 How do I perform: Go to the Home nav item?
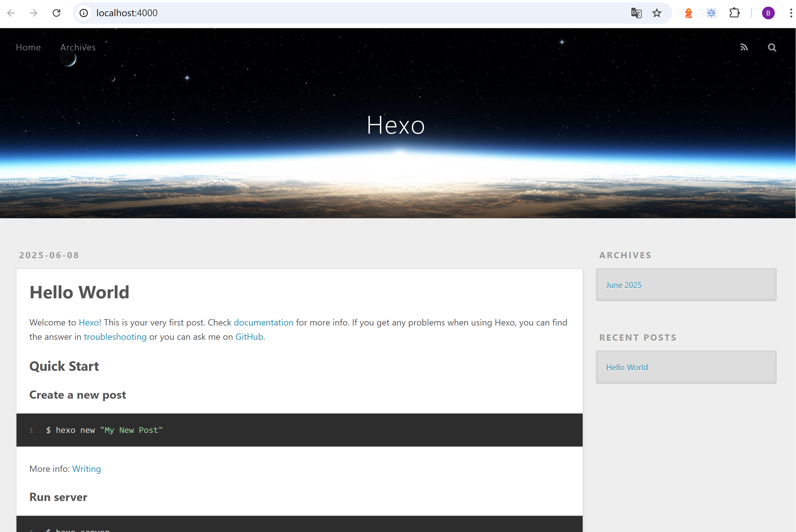coord(28,47)
